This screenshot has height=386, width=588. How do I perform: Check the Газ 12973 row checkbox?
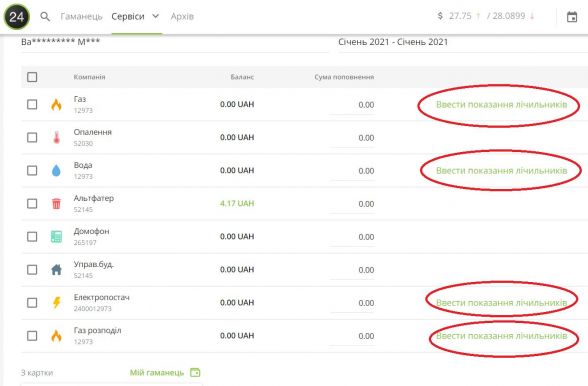(32, 104)
